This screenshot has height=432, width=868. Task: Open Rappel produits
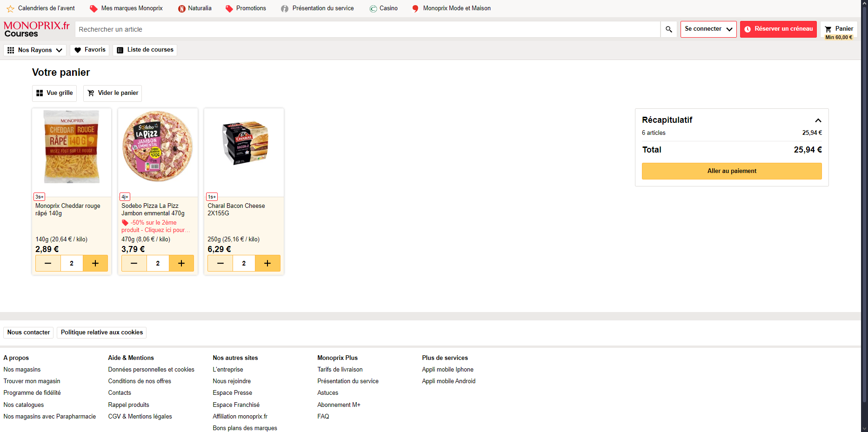129,405
